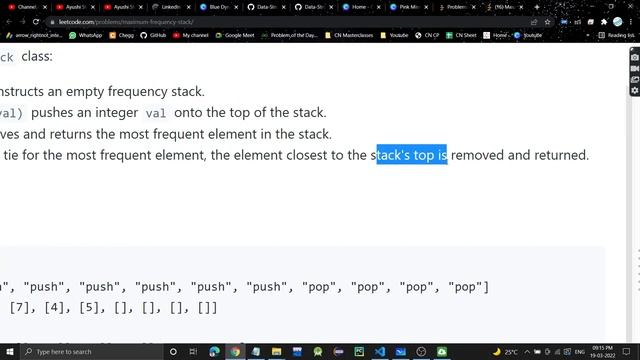The width and height of the screenshot is (640, 360).
Task: Launch Microsoft Edge from the taskbar
Action: tap(214, 351)
